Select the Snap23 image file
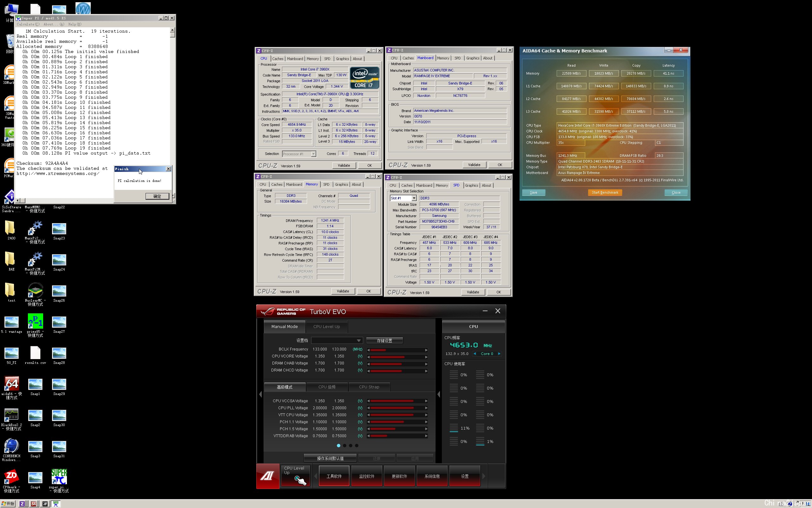This screenshot has width=812, height=508. point(59,231)
